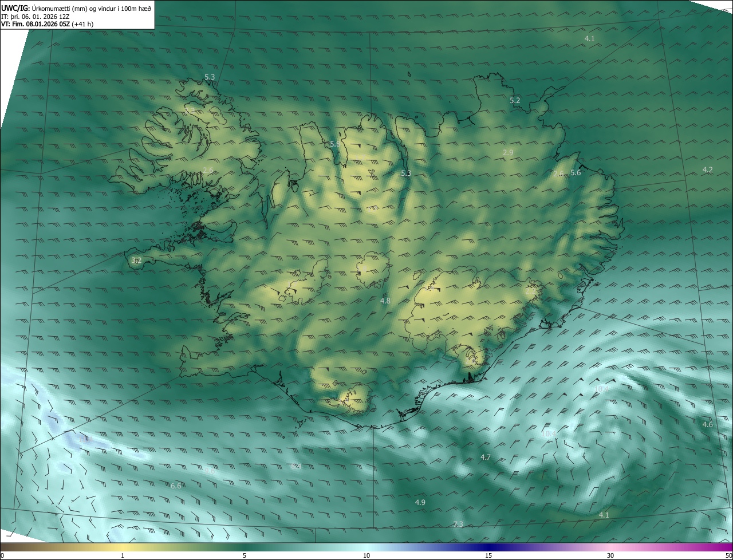
Task: Click the 4.9 value label
Action: (x=420, y=502)
